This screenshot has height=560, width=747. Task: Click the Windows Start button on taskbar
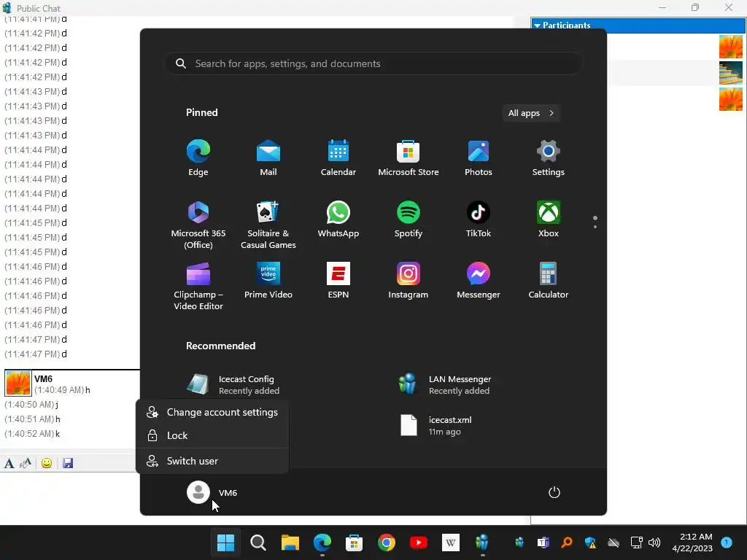(226, 542)
